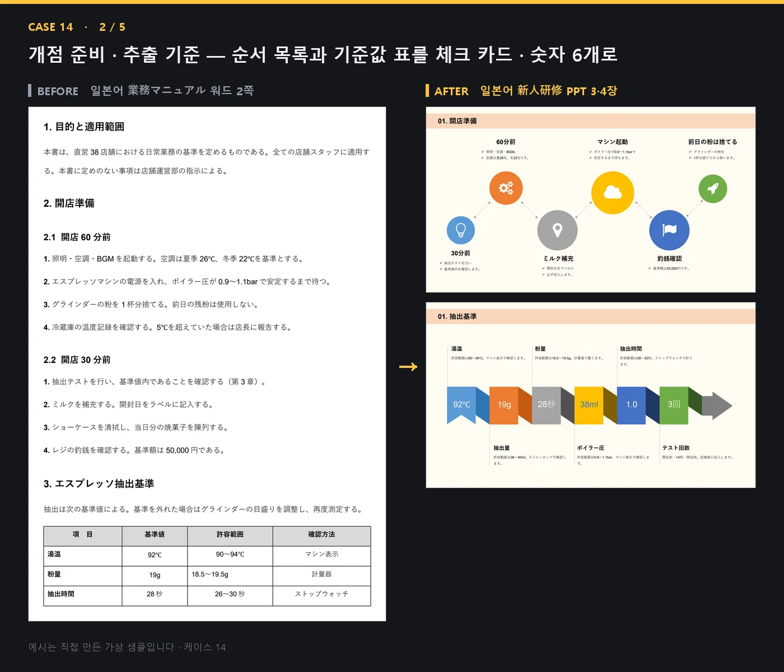784x672 pixels.
Task: Select the マシン起動 label in the slide
Action: pyautogui.click(x=613, y=142)
